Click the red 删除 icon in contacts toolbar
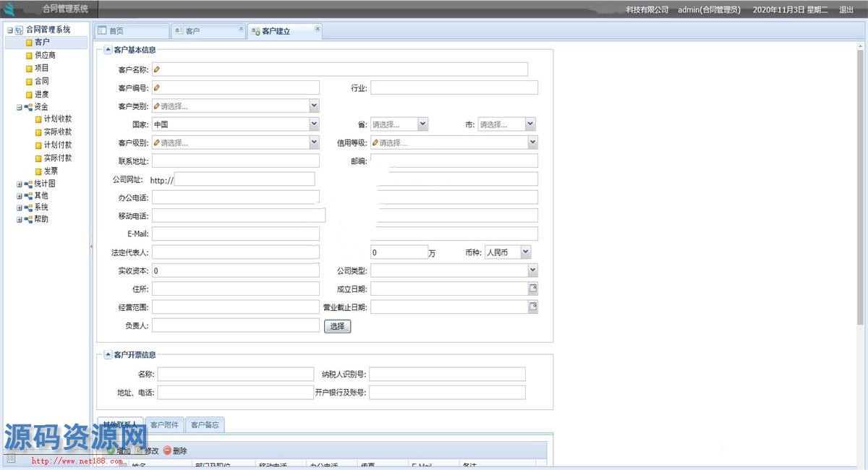This screenshot has width=868, height=470. (x=167, y=450)
